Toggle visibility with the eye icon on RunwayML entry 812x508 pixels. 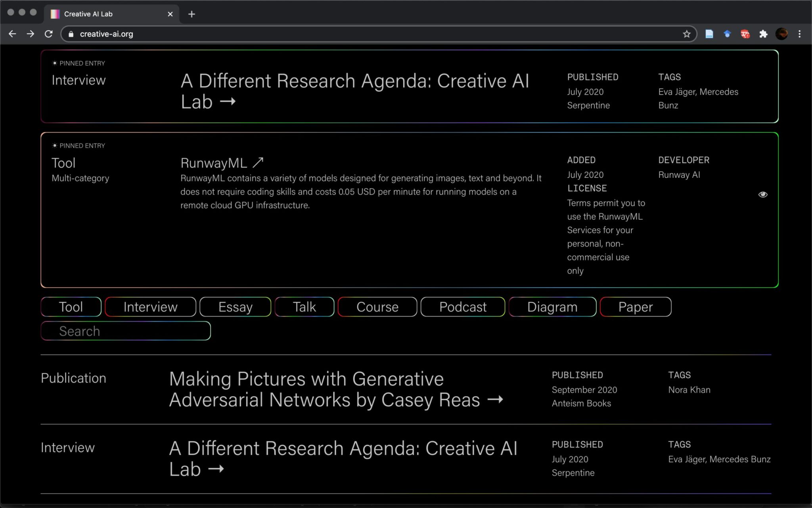763,194
